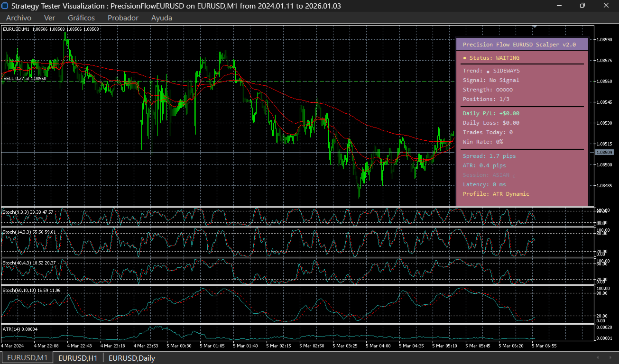Open the Ayuda menu
The width and height of the screenshot is (619, 364).
click(162, 18)
